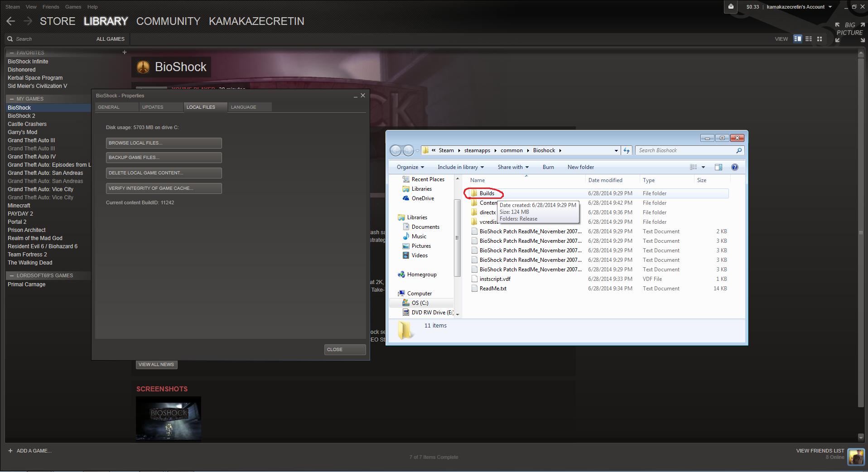Click Backup Game Files button
Image resolution: width=868 pixels, height=472 pixels.
164,158
